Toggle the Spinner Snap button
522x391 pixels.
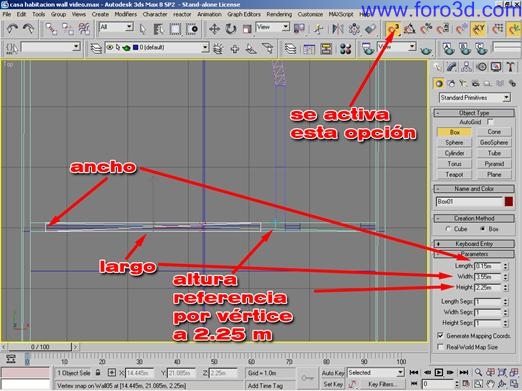[x=443, y=29]
